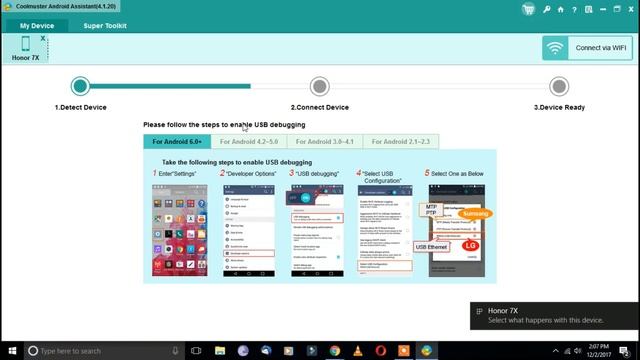The width and height of the screenshot is (640, 360).
Task: Click the WiFi signal icon
Action: click(x=555, y=48)
